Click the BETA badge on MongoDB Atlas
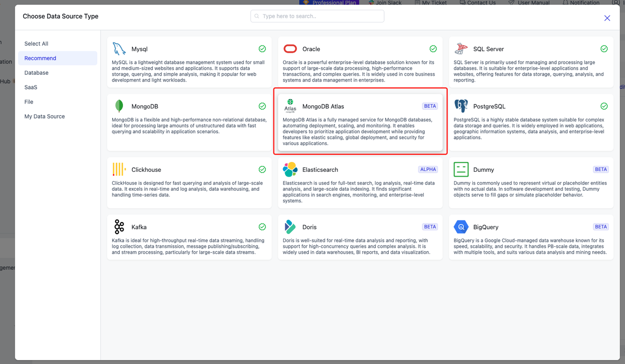Image resolution: width=625 pixels, height=364 pixels. (430, 106)
